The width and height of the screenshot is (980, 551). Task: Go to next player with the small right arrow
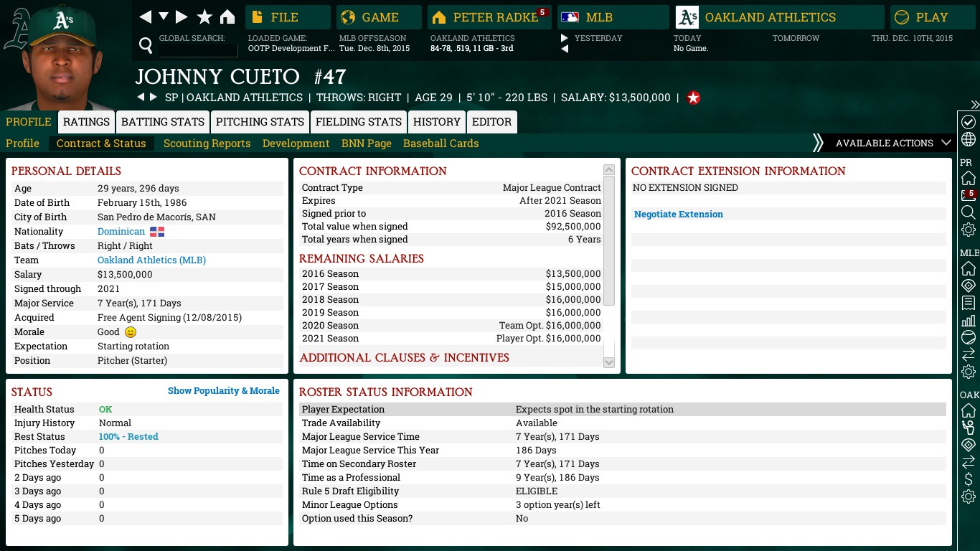[x=153, y=97]
